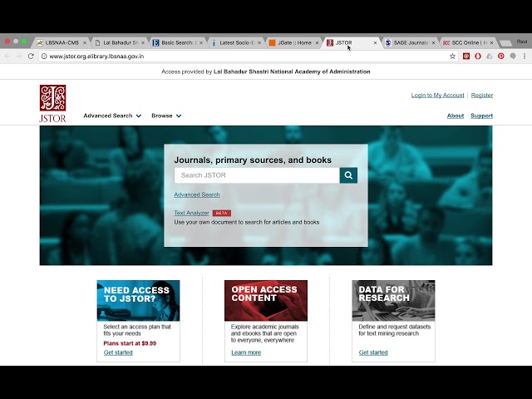The image size is (532, 399).
Task: Open the site info icon in the address bar
Action: (x=44, y=57)
